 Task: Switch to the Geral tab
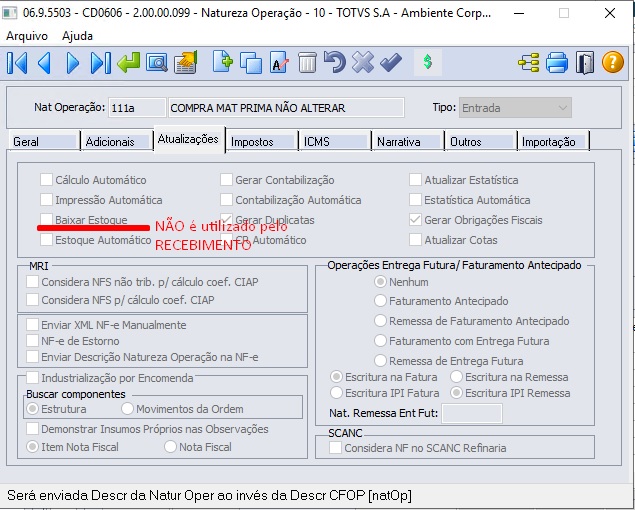tap(44, 142)
